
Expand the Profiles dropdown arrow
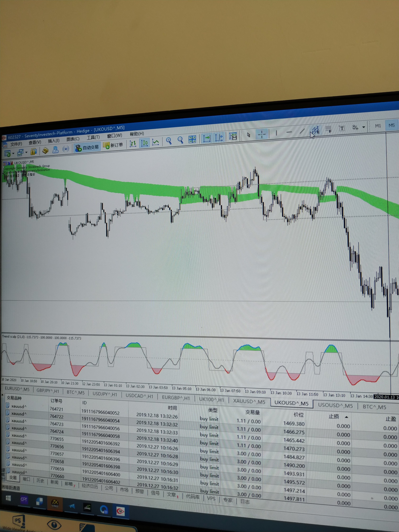click(x=26, y=152)
